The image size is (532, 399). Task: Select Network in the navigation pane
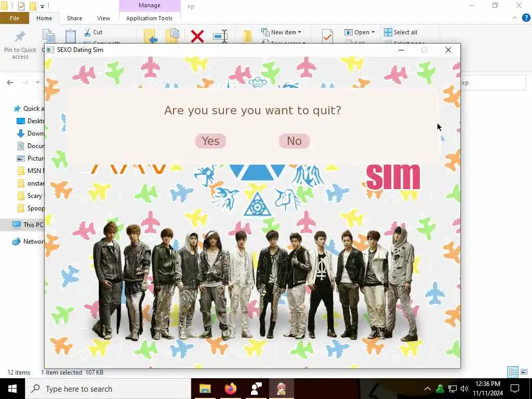point(29,242)
